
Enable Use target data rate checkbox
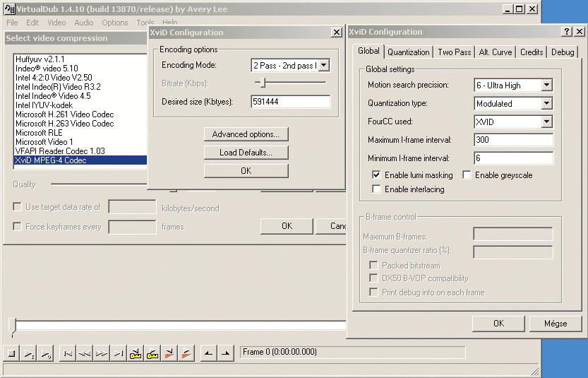pos(17,207)
